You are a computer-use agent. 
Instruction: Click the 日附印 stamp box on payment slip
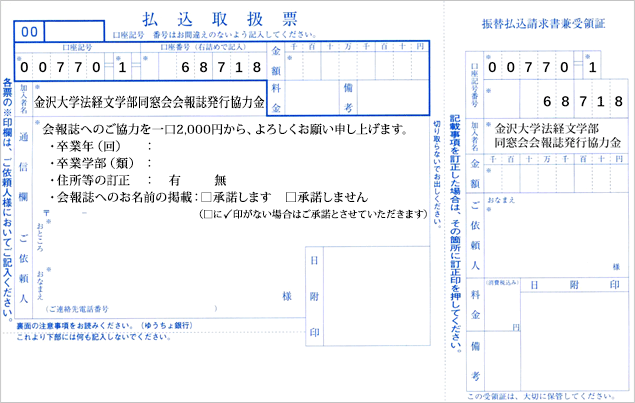point(376,296)
